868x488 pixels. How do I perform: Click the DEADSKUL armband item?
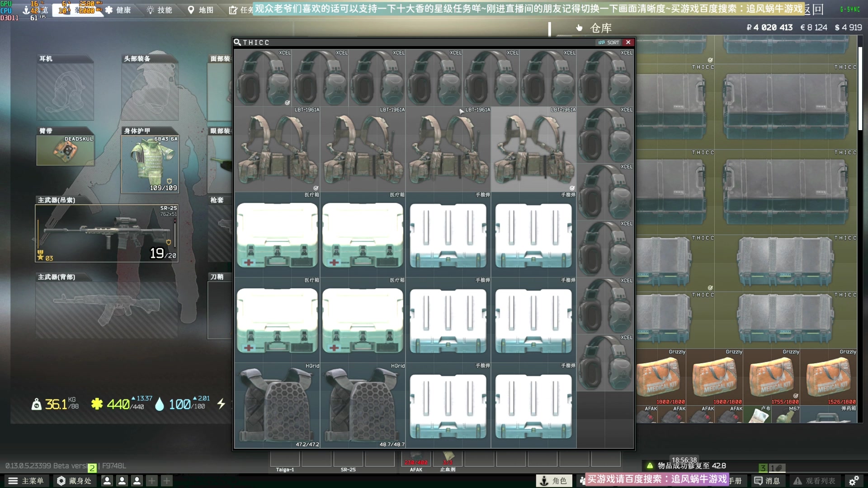click(x=66, y=150)
